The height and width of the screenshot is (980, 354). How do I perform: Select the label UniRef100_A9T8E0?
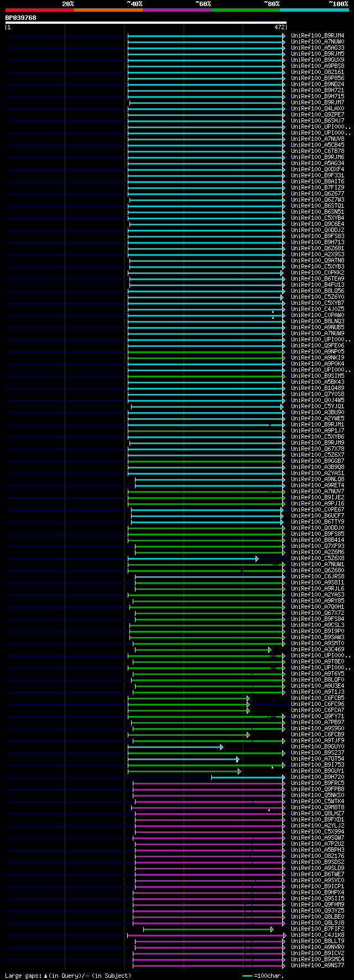(317, 661)
